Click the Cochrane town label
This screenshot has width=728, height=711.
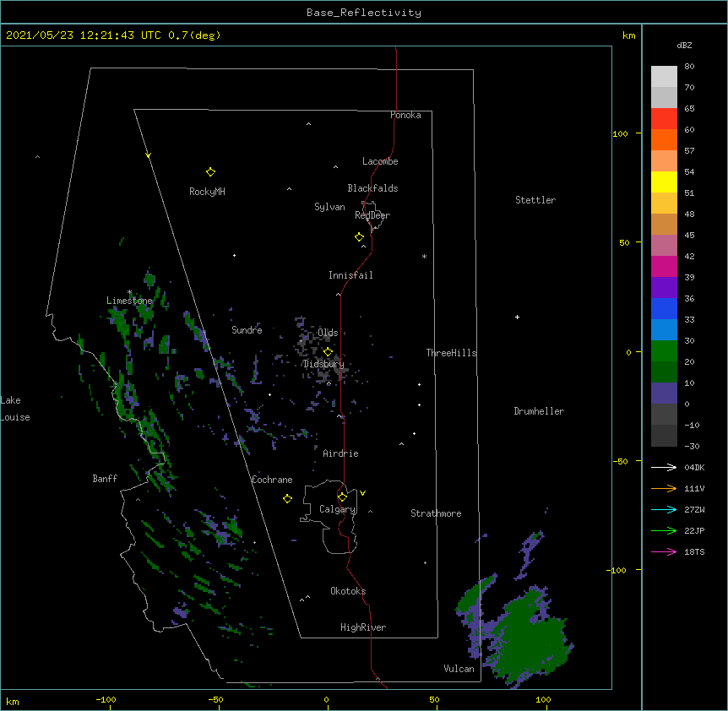(x=272, y=480)
